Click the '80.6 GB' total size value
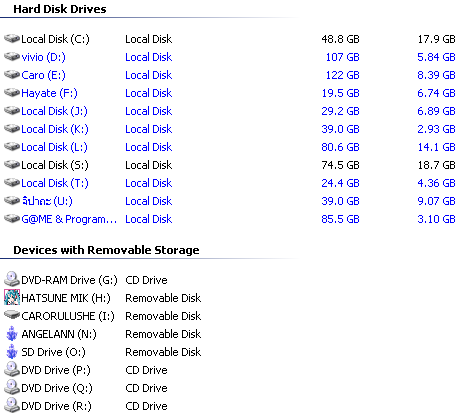 coord(340,147)
